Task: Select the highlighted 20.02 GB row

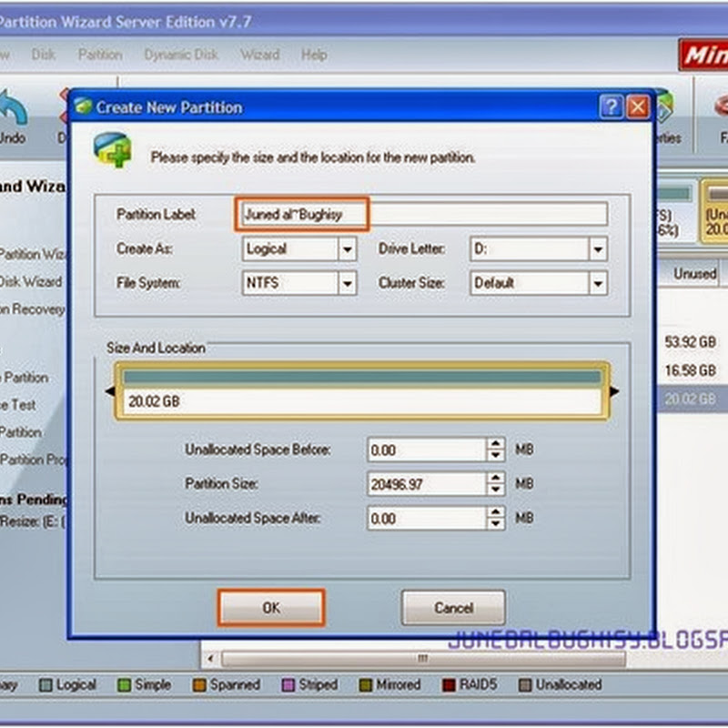Action: (692, 399)
